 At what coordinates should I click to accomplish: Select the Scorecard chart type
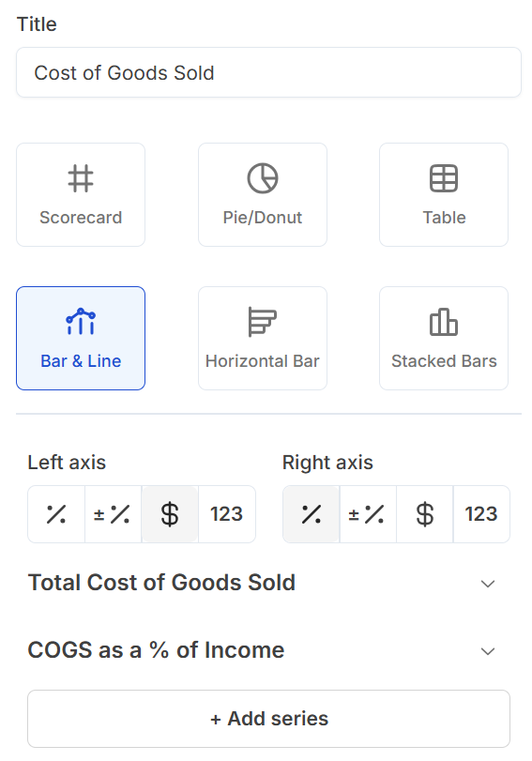(x=81, y=194)
